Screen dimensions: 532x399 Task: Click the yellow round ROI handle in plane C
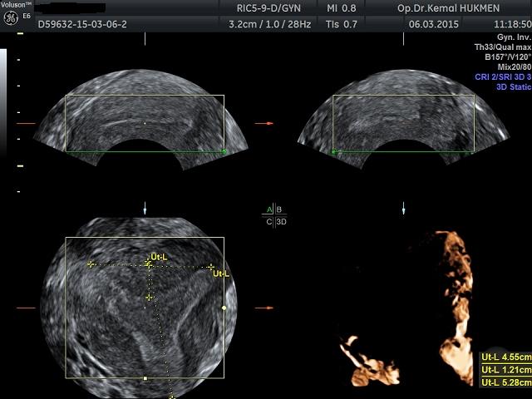[x=224, y=308]
